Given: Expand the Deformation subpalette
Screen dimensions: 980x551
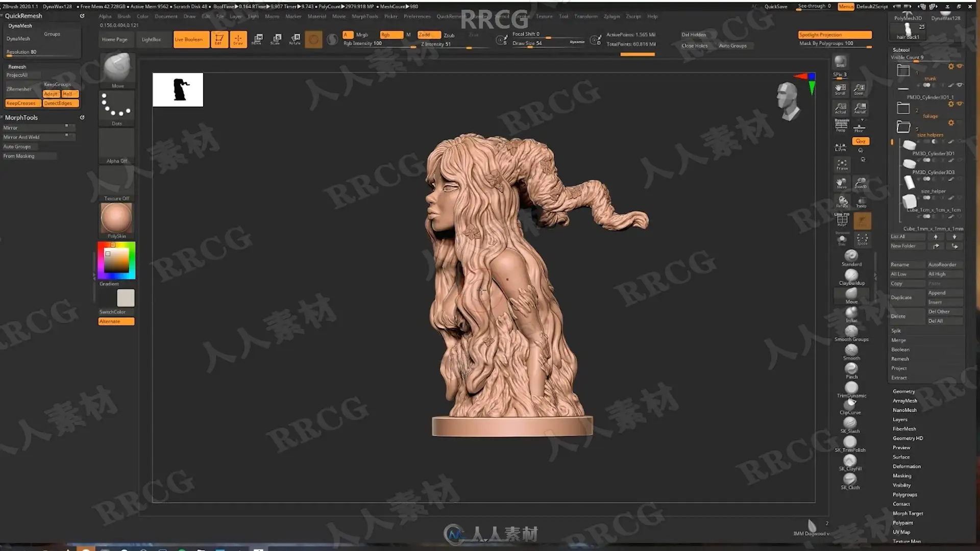Looking at the screenshot, I should point(906,466).
